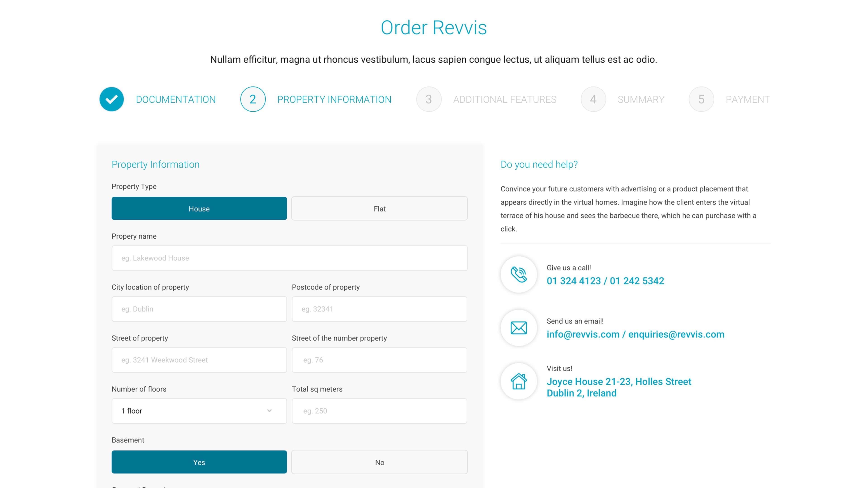Click the Visit us! label
Viewport: 868px width, 488px height.
559,368
